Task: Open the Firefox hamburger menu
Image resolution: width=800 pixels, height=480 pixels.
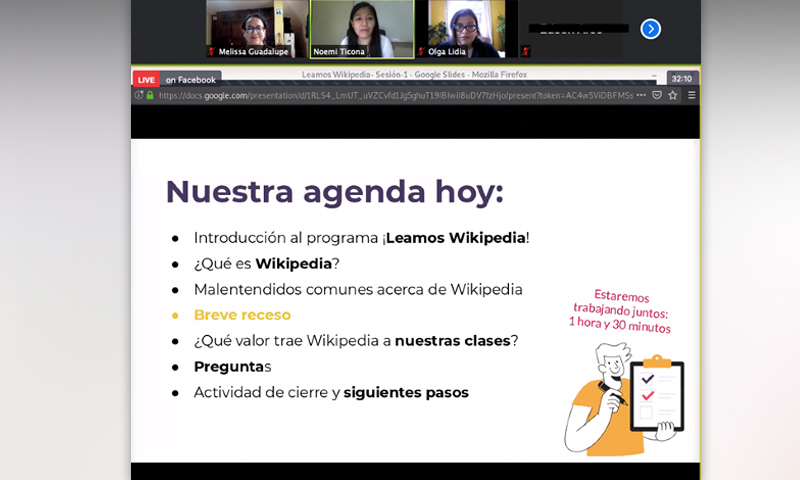Action: 691,95
